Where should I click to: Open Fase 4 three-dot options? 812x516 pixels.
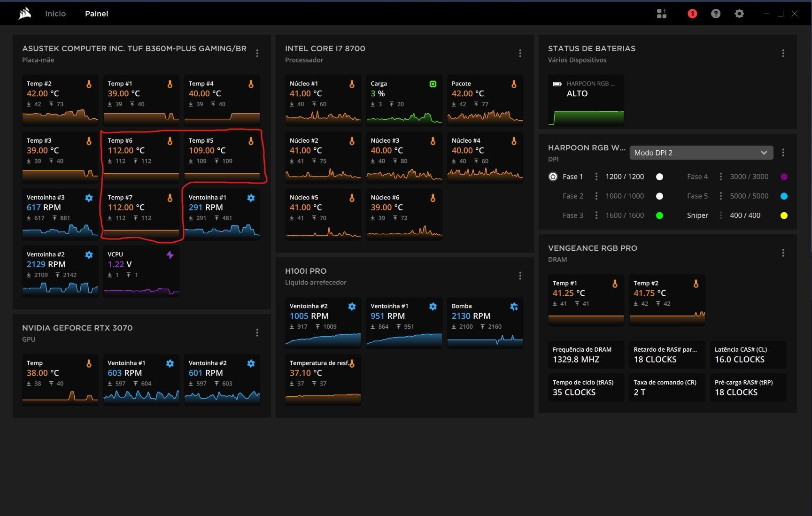[x=721, y=177]
